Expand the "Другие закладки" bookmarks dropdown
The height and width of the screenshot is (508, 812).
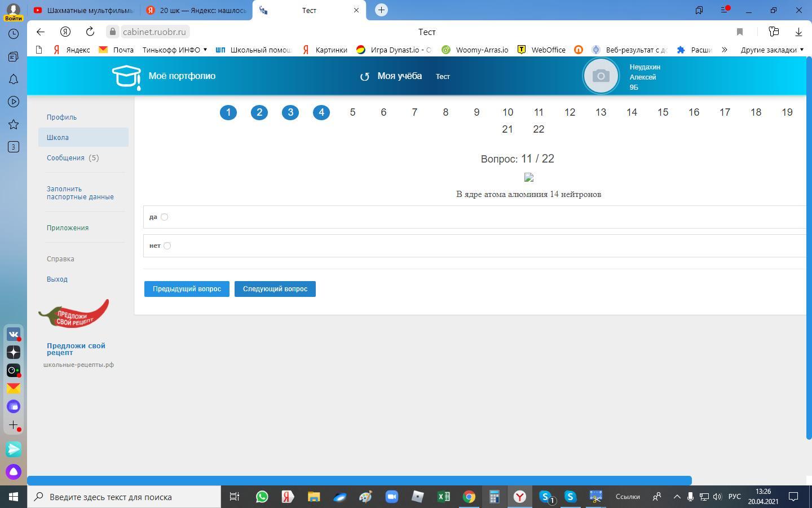tap(771, 50)
